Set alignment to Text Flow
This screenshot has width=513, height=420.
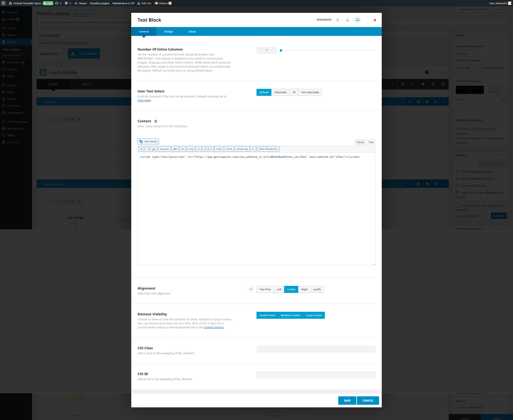point(265,289)
